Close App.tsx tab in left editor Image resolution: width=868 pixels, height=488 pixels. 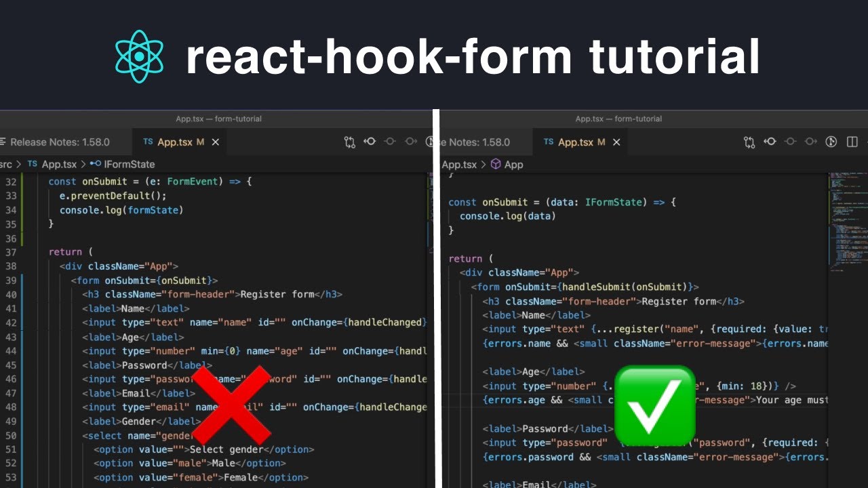pyautogui.click(x=216, y=142)
